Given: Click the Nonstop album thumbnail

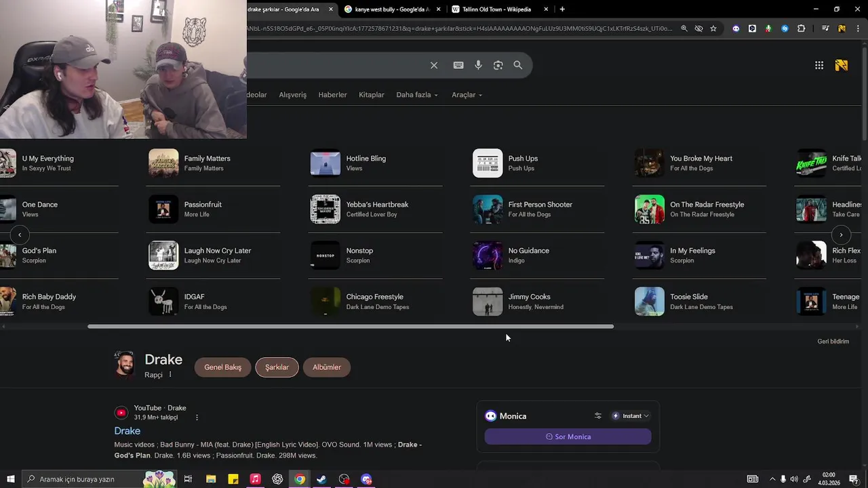Looking at the screenshot, I should click(325, 256).
